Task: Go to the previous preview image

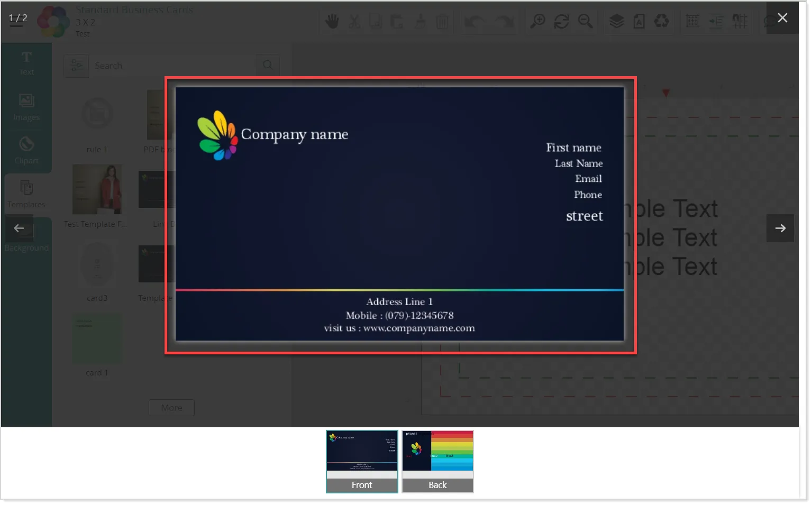Action: tap(19, 228)
